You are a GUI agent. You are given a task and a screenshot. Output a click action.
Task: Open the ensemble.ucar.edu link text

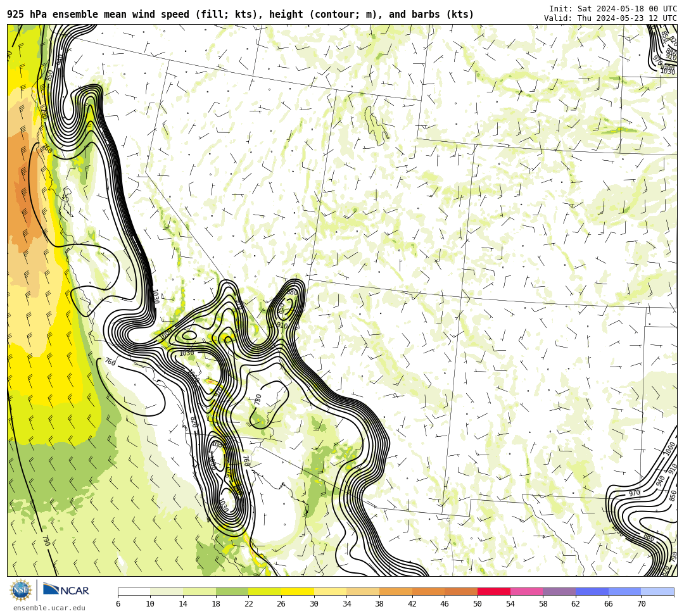tap(49, 608)
